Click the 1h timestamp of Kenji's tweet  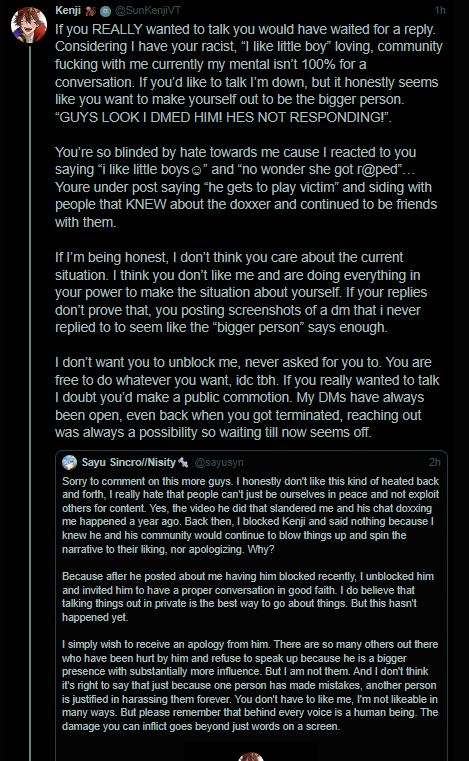point(440,10)
